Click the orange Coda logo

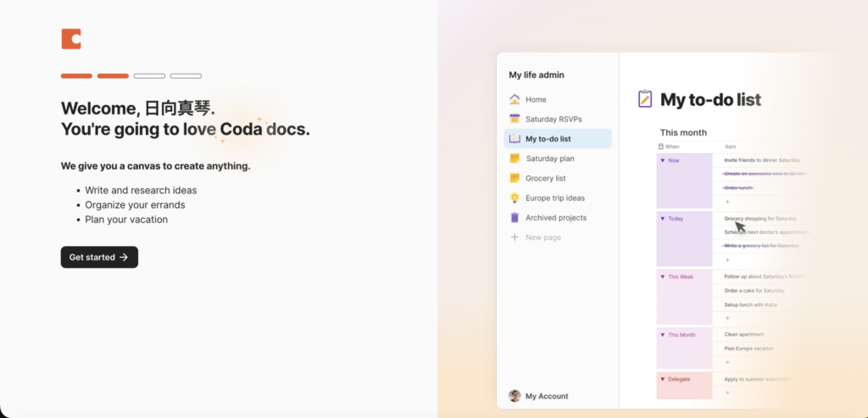pos(71,38)
